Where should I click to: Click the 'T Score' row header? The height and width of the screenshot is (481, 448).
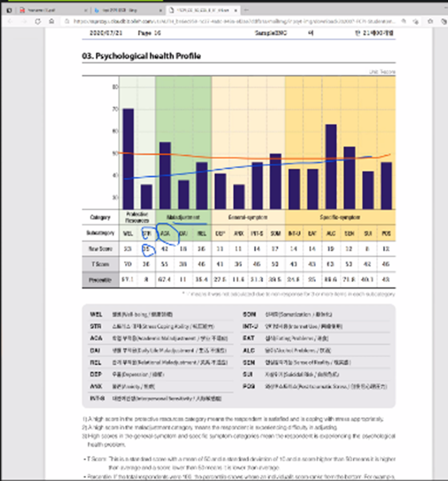[x=100, y=264]
